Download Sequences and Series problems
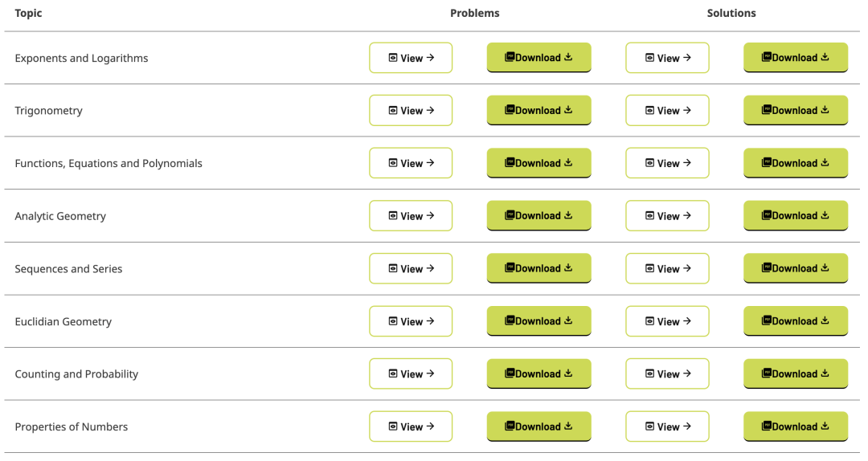Image resolution: width=868 pixels, height=461 pixels. [538, 268]
